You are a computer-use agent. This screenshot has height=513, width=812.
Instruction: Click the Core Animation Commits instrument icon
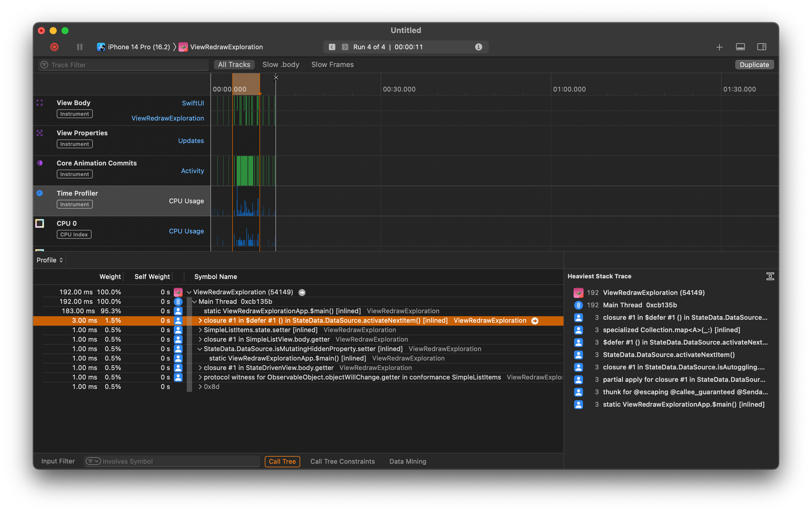(39, 162)
